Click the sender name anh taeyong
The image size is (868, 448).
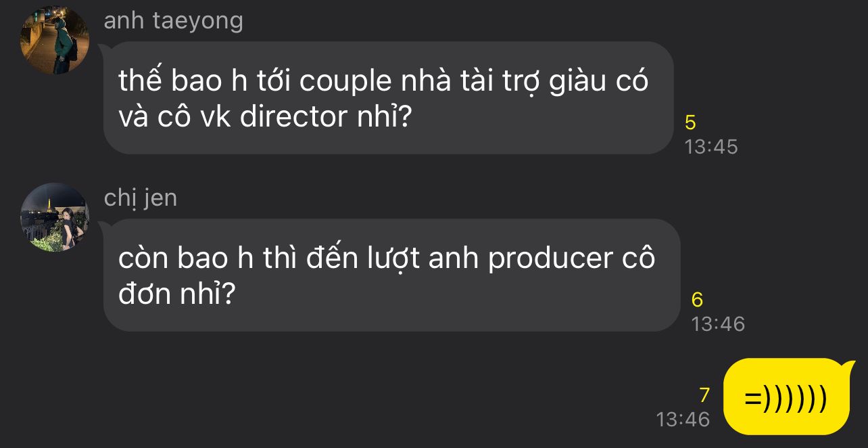click(x=173, y=21)
